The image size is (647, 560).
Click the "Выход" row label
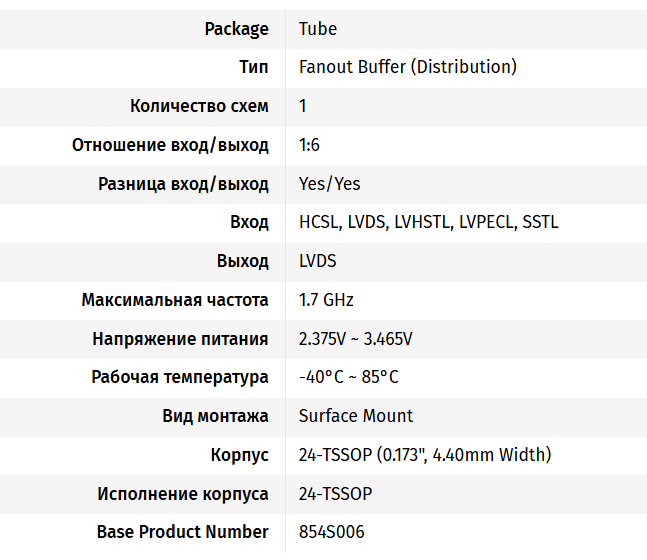243,261
